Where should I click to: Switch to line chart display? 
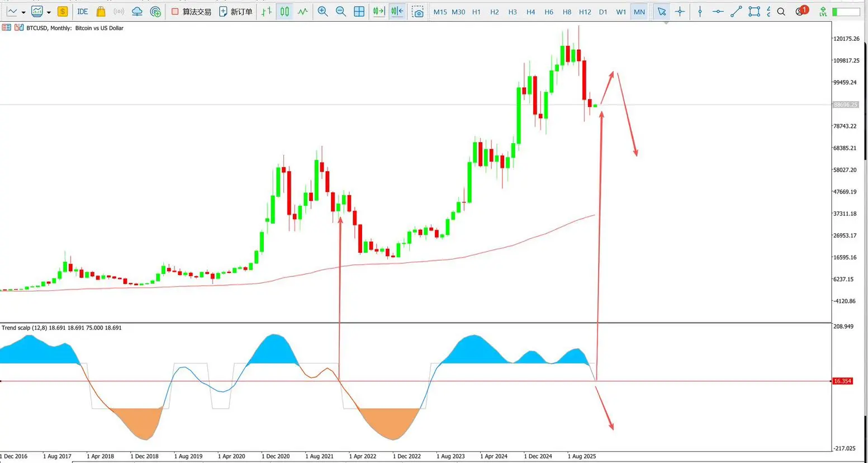302,11
